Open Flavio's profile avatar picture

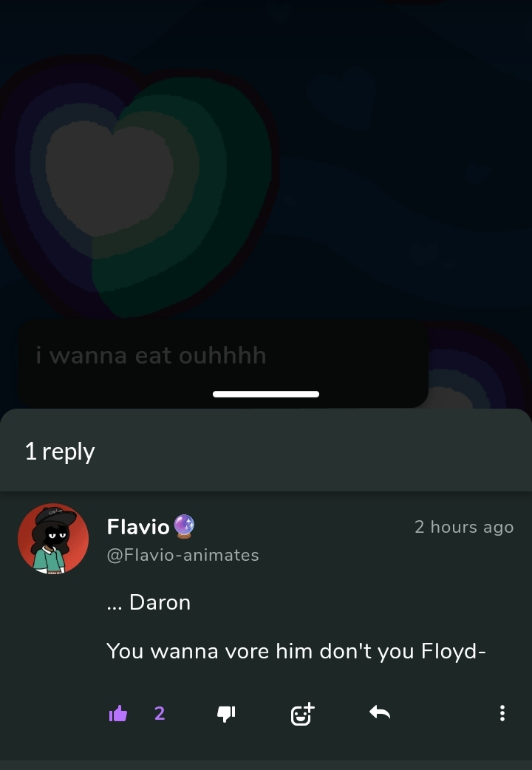tap(53, 539)
